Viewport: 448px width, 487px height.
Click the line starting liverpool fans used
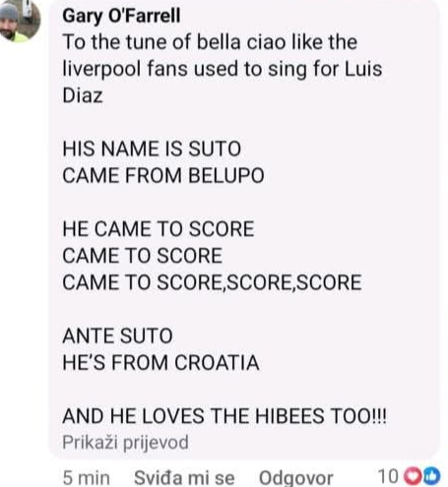(x=223, y=69)
